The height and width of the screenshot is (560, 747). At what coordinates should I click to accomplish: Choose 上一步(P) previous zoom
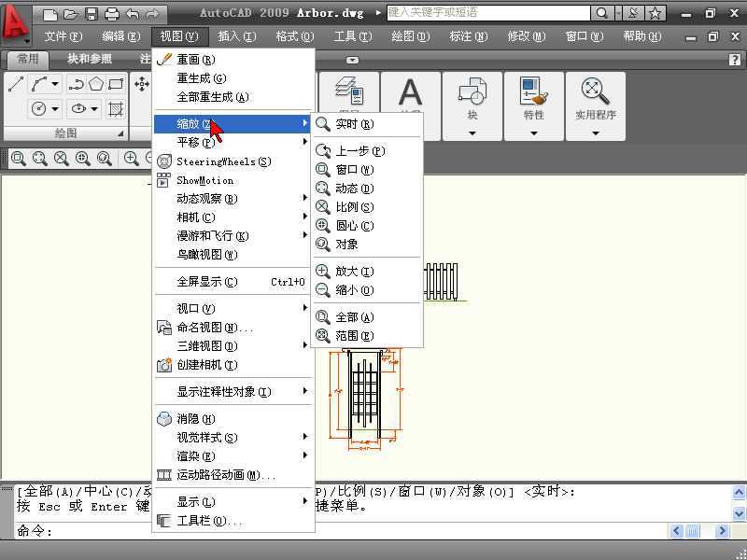pos(367,151)
